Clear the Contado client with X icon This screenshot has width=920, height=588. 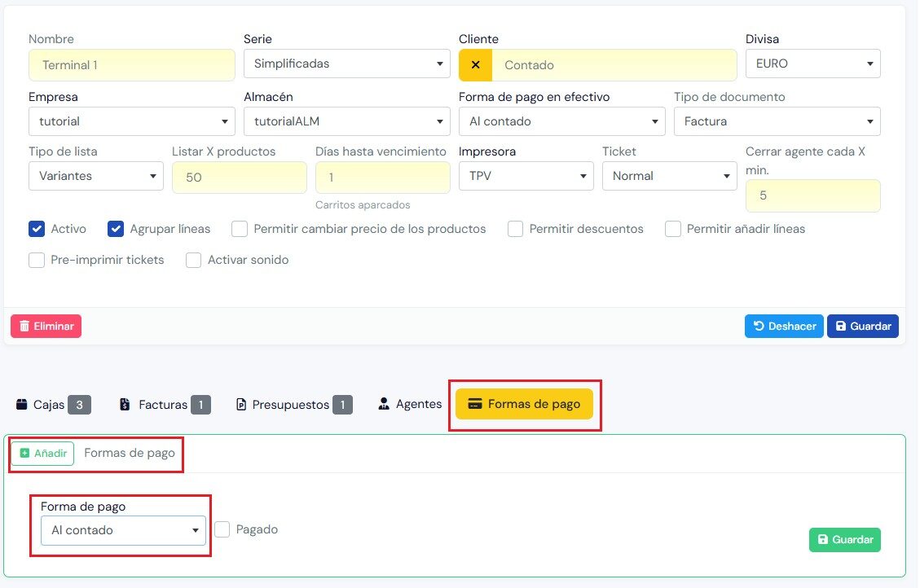pyautogui.click(x=476, y=65)
